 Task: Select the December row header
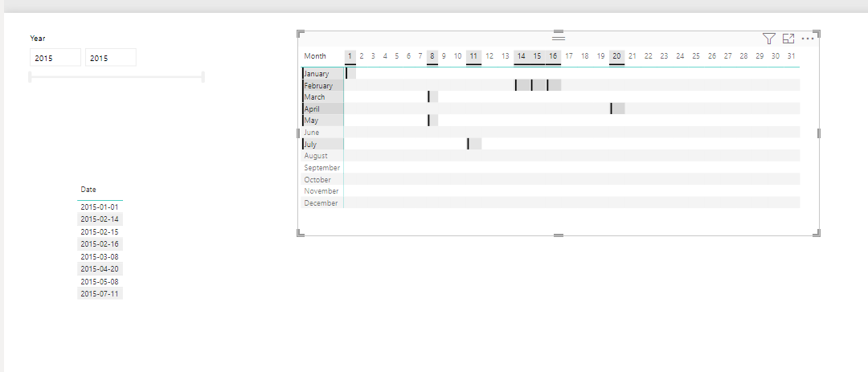pyautogui.click(x=323, y=203)
